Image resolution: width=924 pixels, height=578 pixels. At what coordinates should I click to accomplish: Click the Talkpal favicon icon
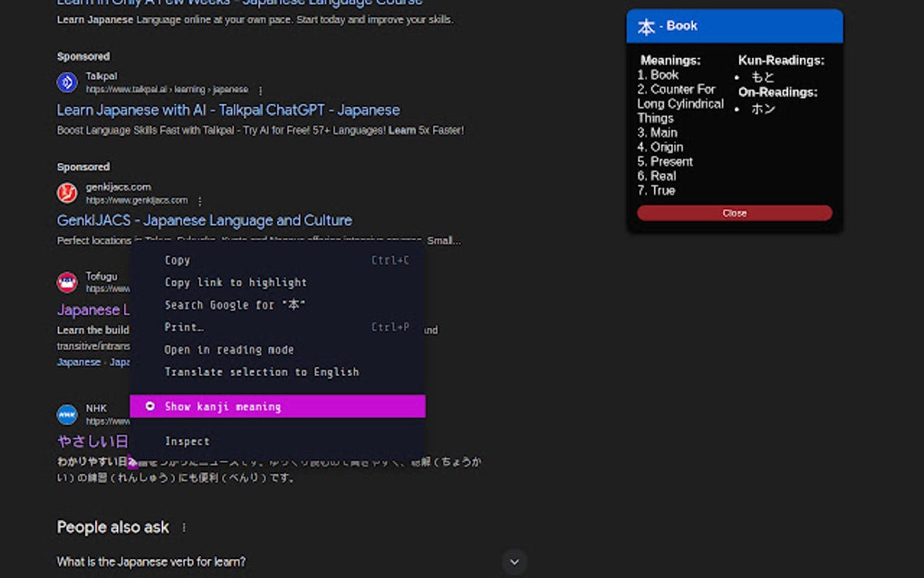click(x=67, y=82)
